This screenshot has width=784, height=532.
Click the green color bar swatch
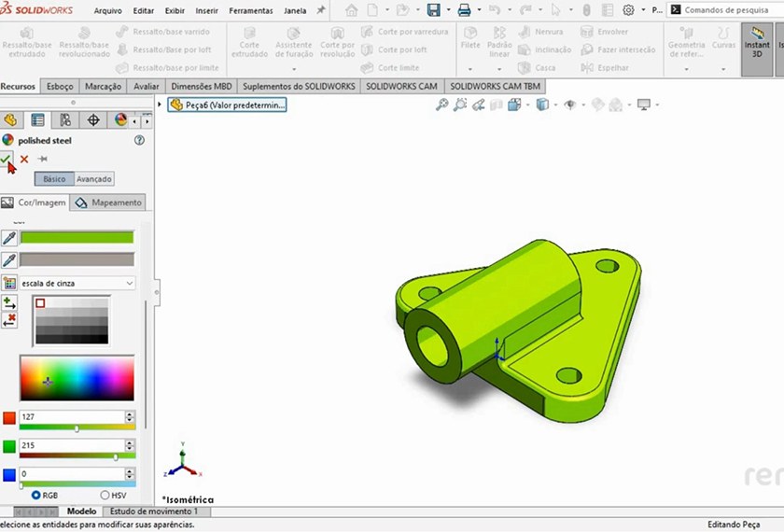(77, 238)
